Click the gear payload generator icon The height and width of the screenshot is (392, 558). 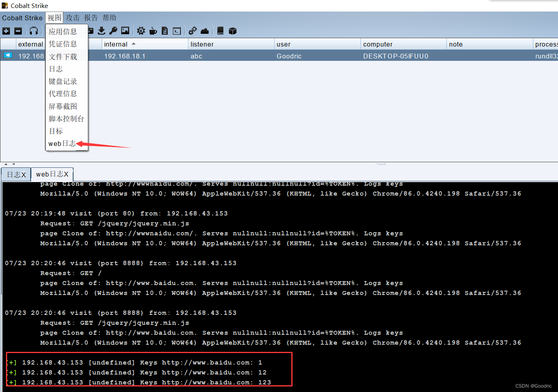(x=141, y=31)
